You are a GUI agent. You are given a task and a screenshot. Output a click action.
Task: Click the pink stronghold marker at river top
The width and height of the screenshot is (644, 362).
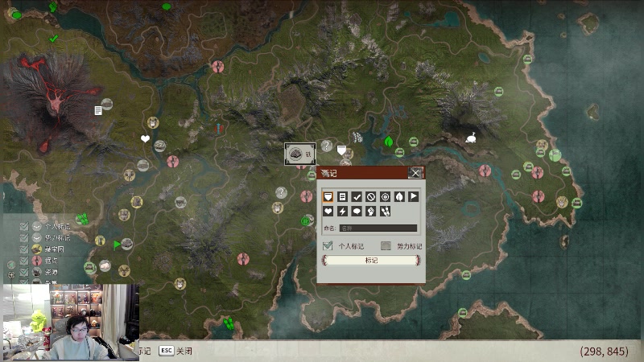[217, 66]
